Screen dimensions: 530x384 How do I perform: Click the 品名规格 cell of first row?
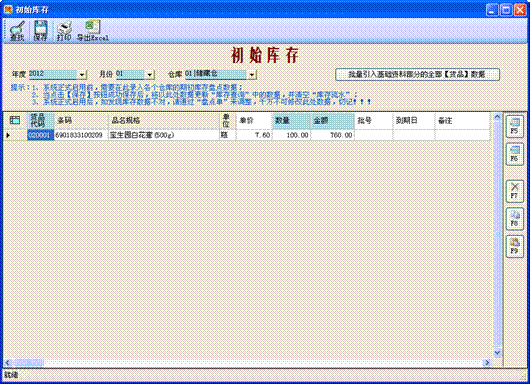point(164,135)
